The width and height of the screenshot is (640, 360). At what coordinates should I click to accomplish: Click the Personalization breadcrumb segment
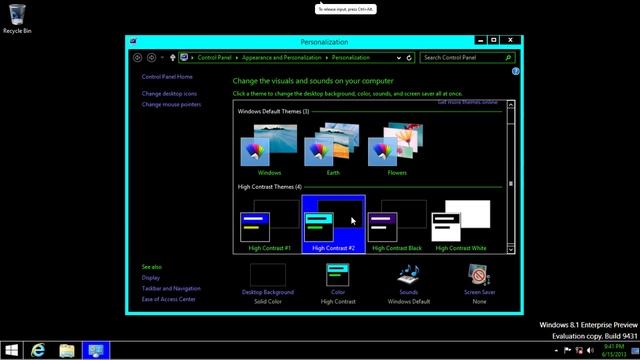pos(351,58)
